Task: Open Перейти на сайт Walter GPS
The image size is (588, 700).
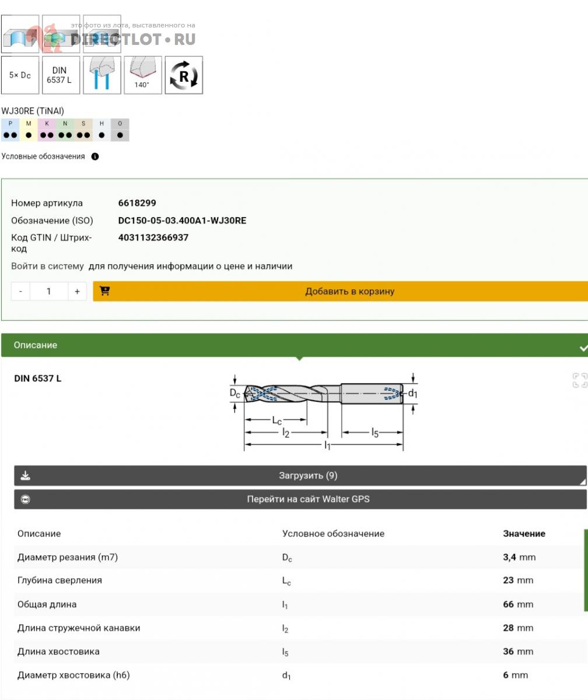Action: click(x=308, y=499)
